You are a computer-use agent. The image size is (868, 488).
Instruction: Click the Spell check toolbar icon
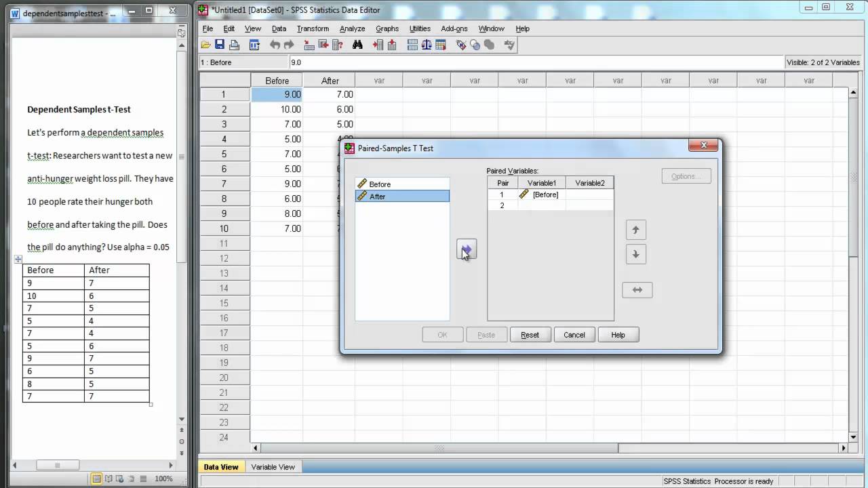[509, 45]
